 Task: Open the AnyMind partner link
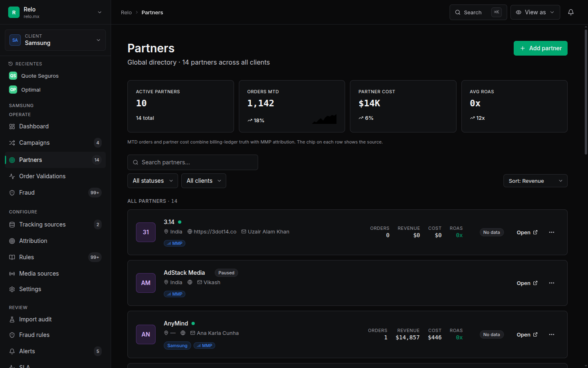pos(527,334)
